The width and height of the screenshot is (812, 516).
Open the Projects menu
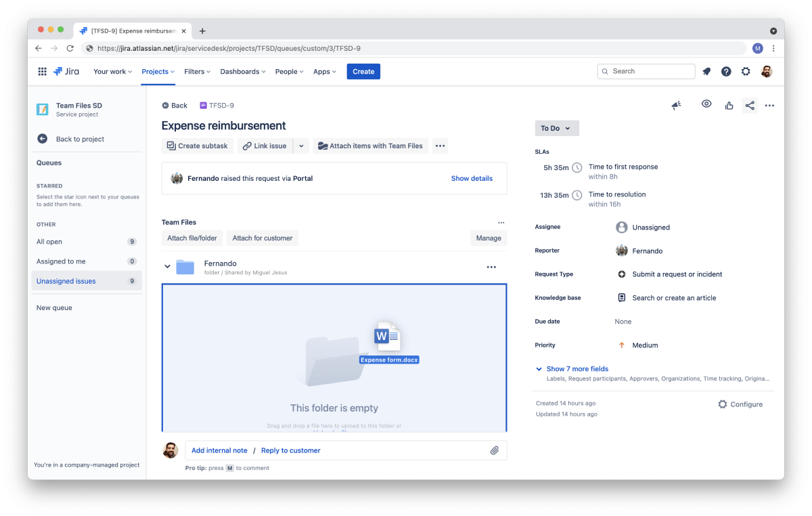pos(158,72)
